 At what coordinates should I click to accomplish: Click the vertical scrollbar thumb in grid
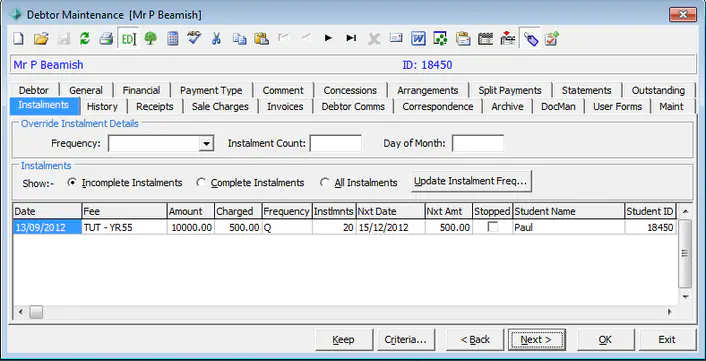pos(685,253)
